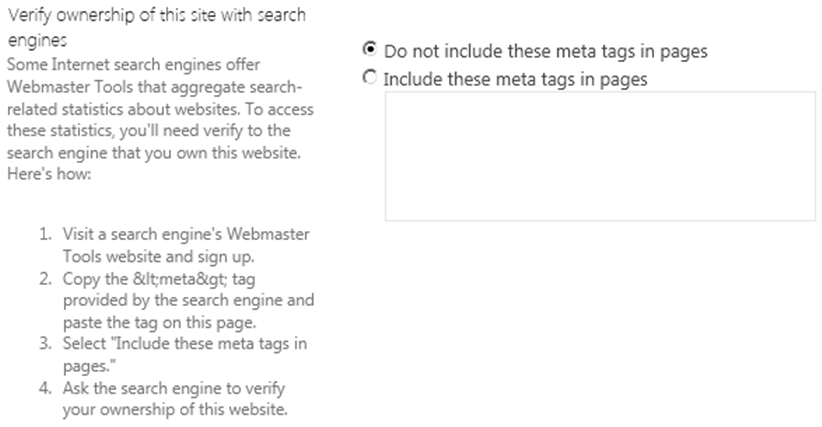This screenshot has height=427, width=822.
Task: Click step 1 "Visit a search engine's Webmaster Tools"
Action: coord(185,234)
